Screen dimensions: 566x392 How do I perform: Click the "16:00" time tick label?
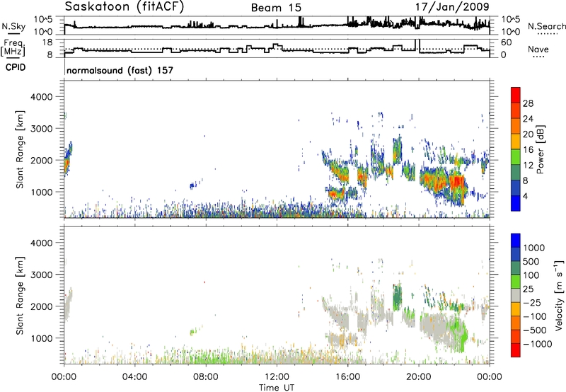pyautogui.click(x=347, y=377)
